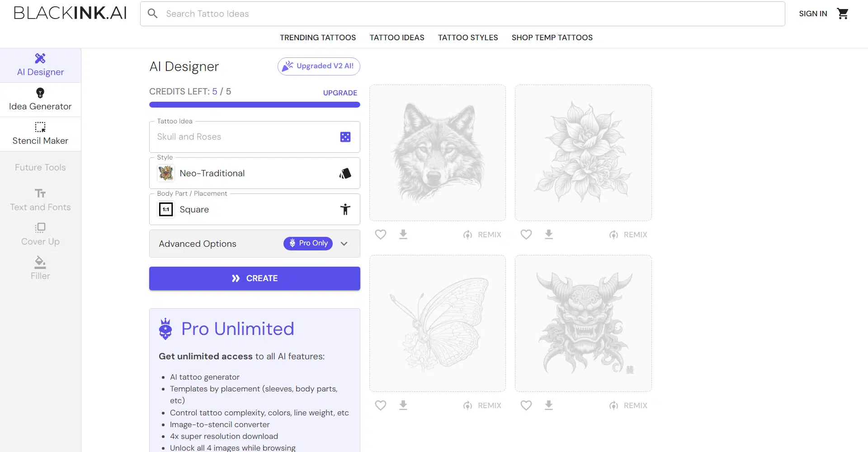Screen dimensions: 868x452
Task: Focus the Search Tattoo Ideas field
Action: (470, 14)
